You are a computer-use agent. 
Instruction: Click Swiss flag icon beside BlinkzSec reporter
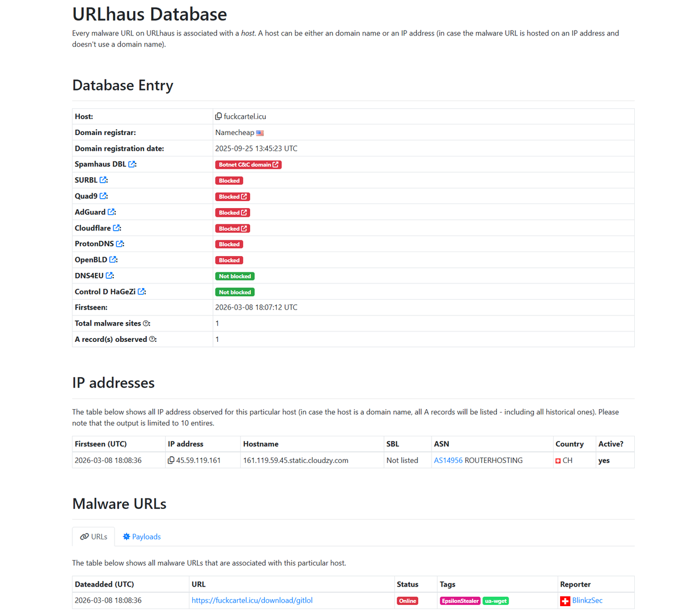[565, 601]
